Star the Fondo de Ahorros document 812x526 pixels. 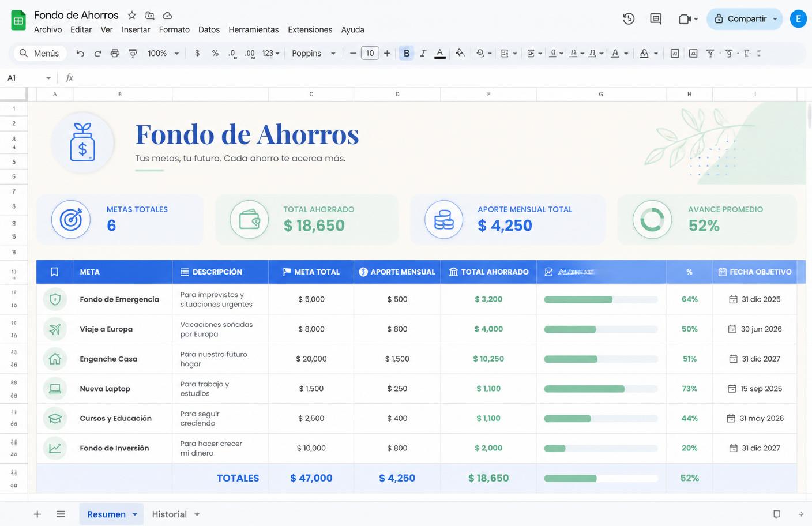(x=132, y=16)
